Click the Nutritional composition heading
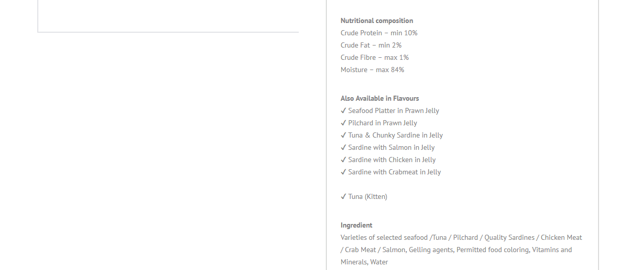644x270 pixels. coord(377,20)
